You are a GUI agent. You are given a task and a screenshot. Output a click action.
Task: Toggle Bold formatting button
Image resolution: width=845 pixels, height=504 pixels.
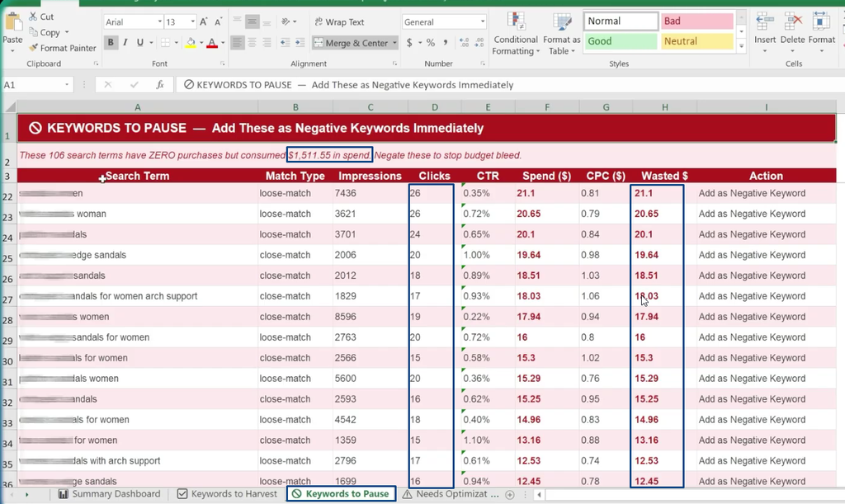tap(111, 43)
